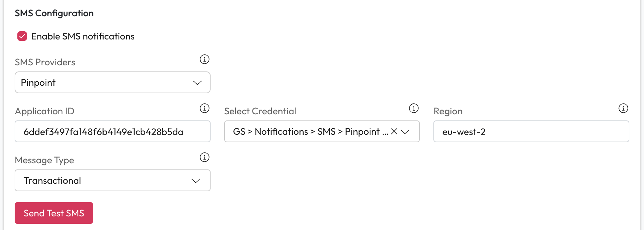644x230 pixels.
Task: Click the chevron in the Transactional dropdown
Action: (x=196, y=181)
